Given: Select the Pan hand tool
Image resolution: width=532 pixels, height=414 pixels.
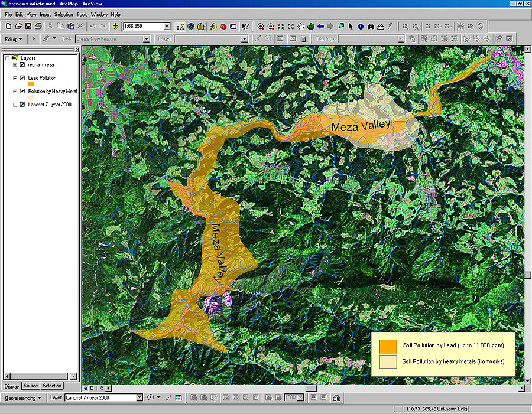Looking at the screenshot, I should pyautogui.click(x=301, y=26).
